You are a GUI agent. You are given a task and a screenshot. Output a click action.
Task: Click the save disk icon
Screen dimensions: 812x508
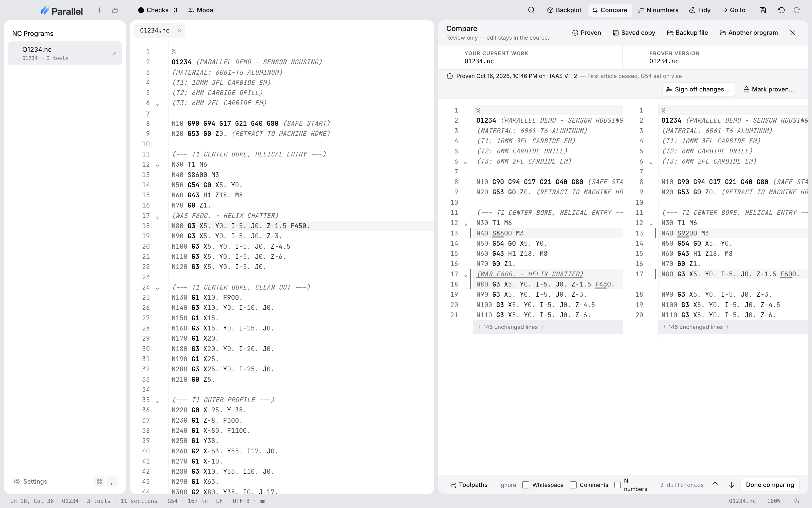pyautogui.click(x=763, y=10)
